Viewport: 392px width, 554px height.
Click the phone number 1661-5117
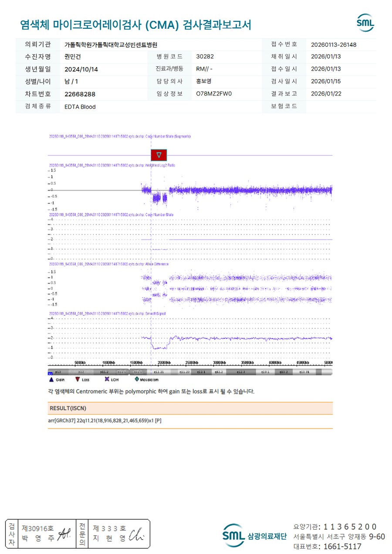(342, 546)
